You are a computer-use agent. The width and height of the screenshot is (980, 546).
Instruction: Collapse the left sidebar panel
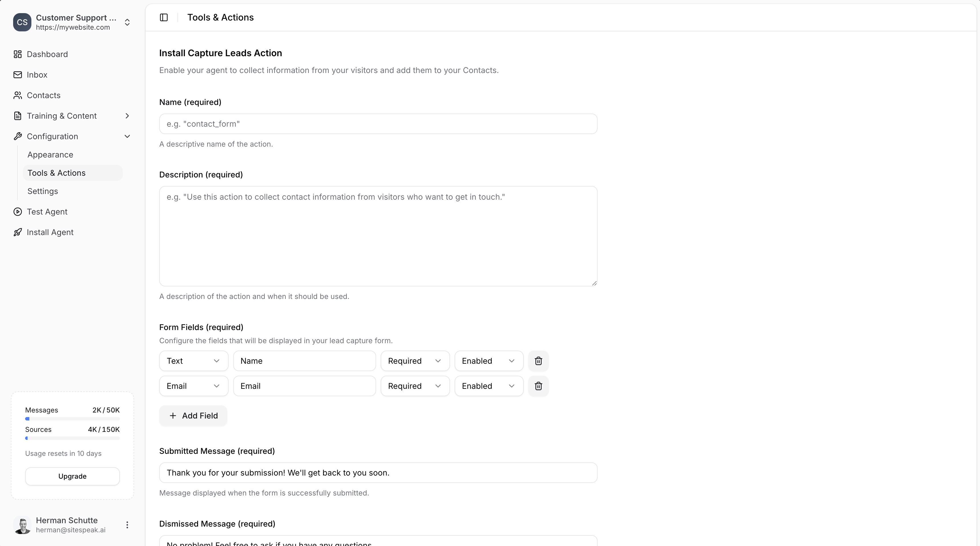point(164,17)
